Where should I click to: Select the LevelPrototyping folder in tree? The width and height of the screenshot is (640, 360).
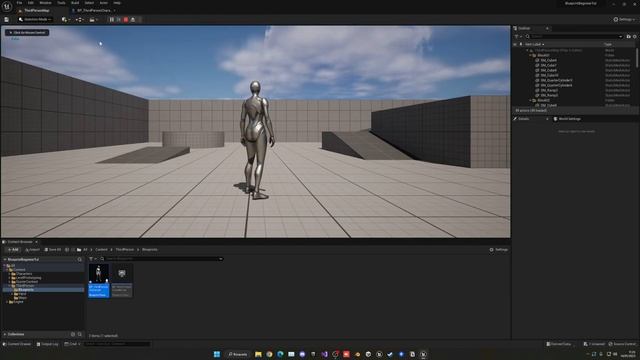(28, 278)
